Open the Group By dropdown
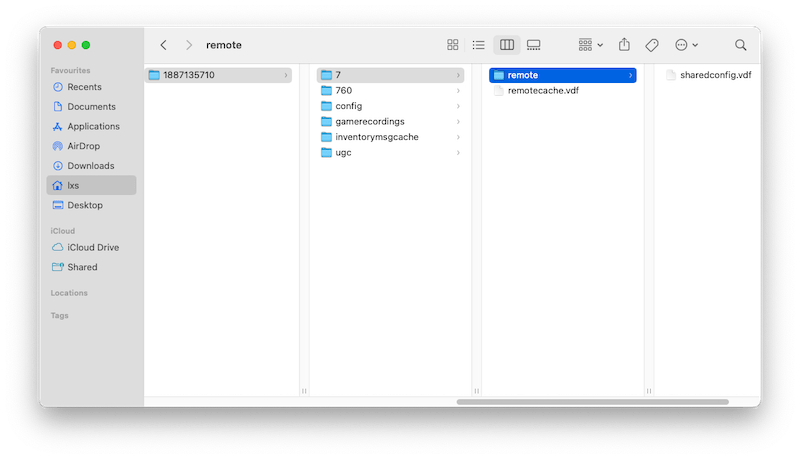This screenshot has width=800, height=459. click(x=591, y=45)
